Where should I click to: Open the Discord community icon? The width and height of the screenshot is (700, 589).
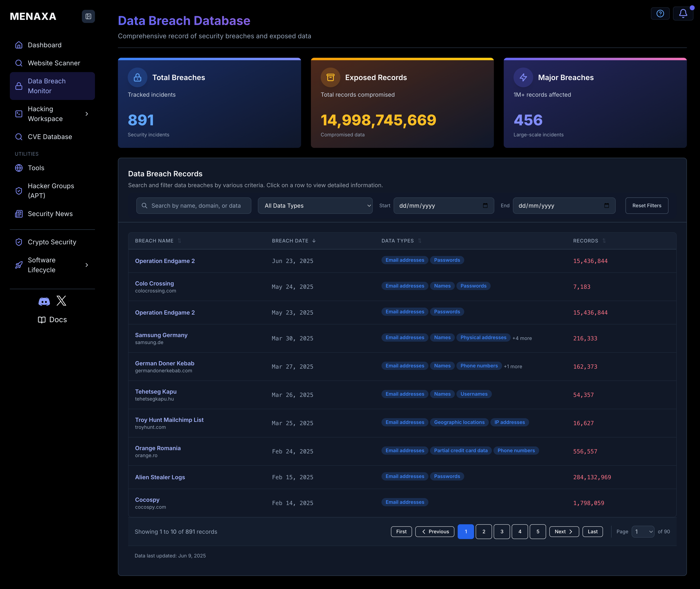click(44, 301)
